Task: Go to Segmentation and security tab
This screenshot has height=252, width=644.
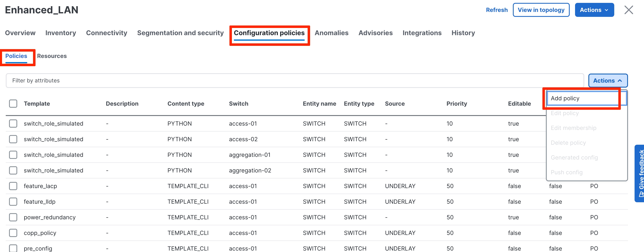Action: tap(180, 33)
